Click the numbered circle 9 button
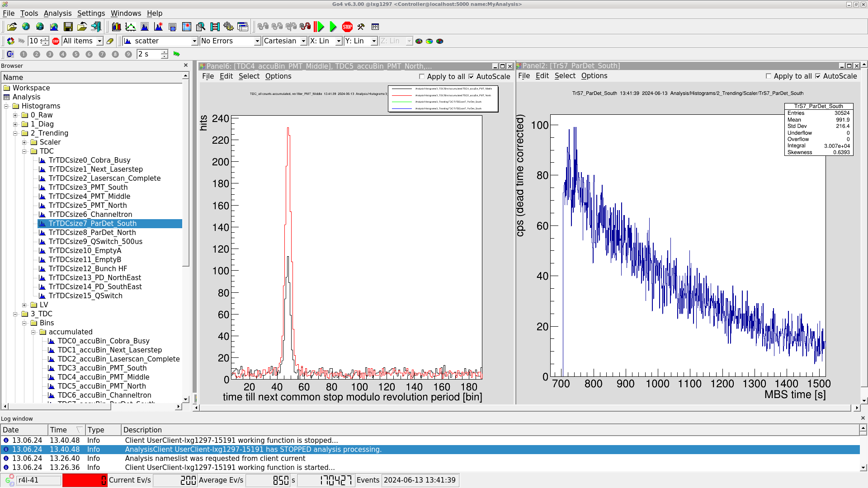868x488 pixels. pos(128,54)
